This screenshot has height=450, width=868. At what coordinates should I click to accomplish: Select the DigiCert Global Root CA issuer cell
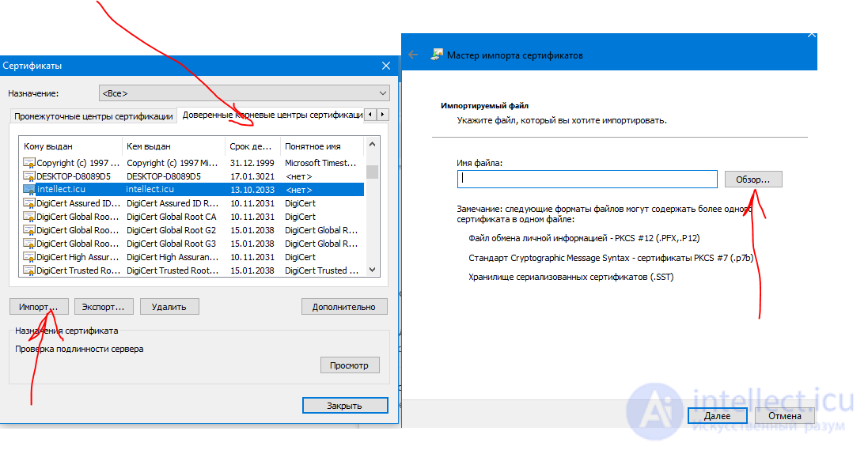coord(172,217)
